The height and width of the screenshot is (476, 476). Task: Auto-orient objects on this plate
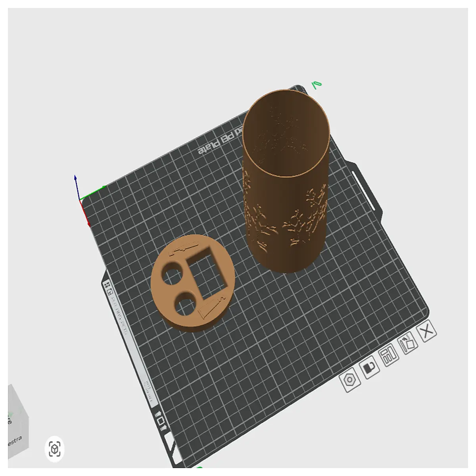tap(409, 343)
